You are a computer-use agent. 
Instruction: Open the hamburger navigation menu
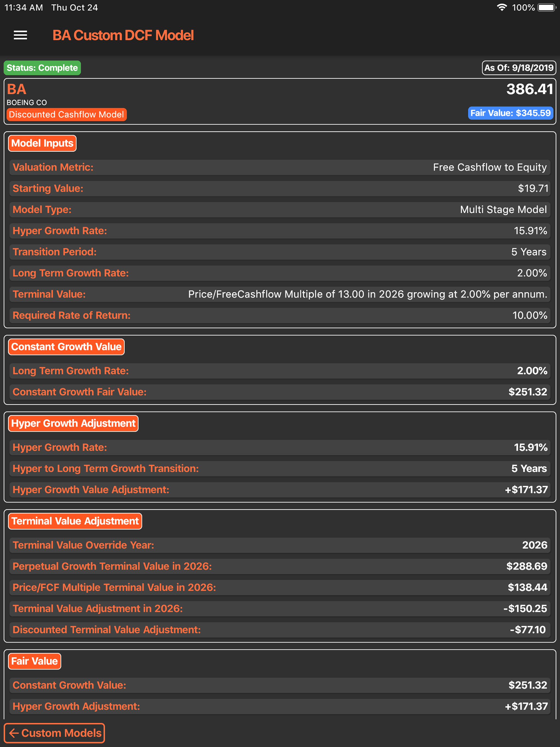pos(20,35)
